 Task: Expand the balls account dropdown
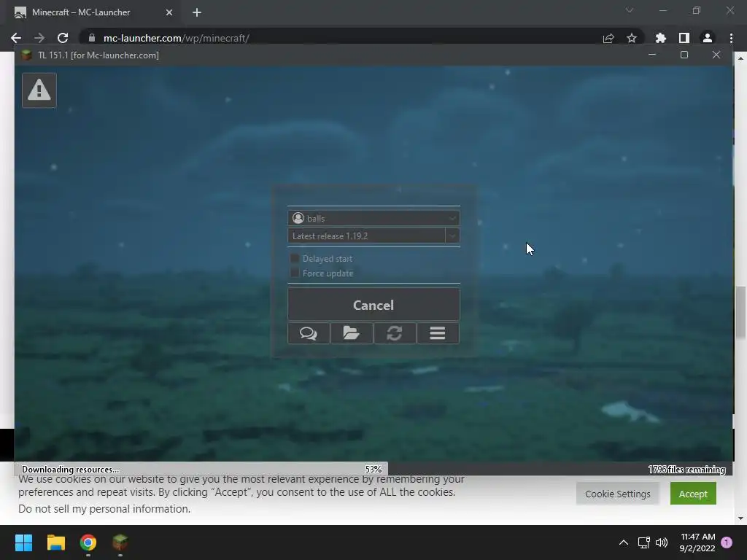point(373,218)
